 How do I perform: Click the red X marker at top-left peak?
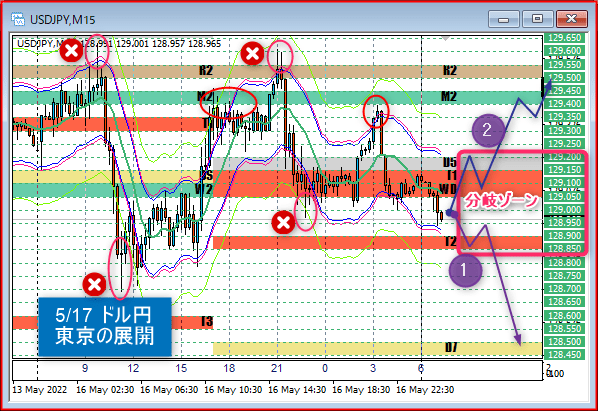(71, 51)
